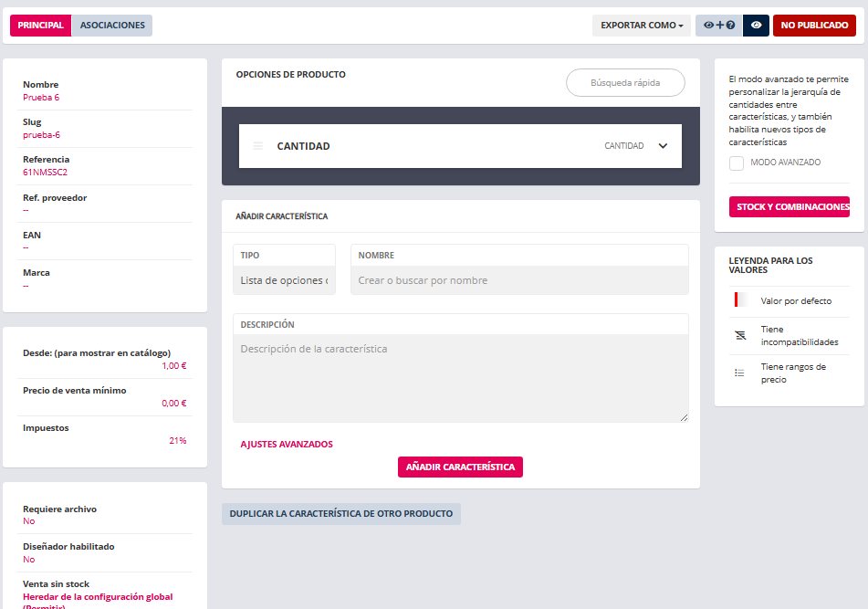Open the Tipo dropdown list
Image resolution: width=868 pixels, height=609 pixels.
284,280
